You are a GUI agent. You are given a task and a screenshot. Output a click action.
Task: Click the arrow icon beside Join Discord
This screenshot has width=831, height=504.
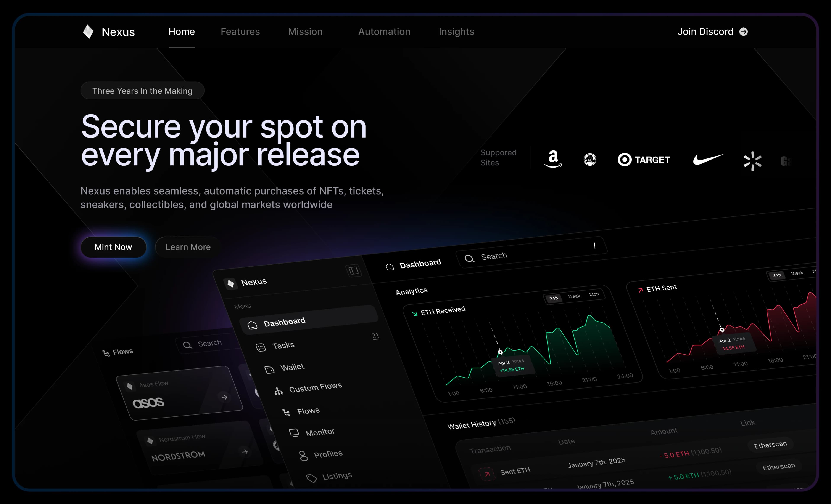[x=743, y=32]
